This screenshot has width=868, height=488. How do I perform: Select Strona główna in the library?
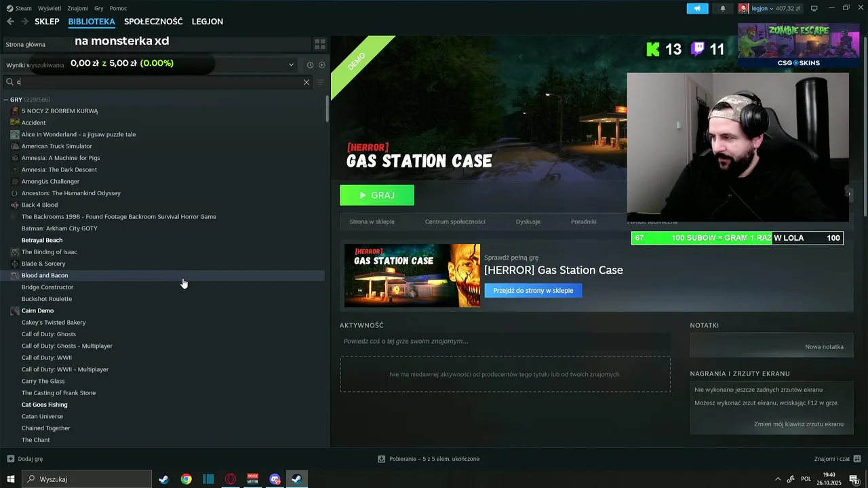coord(26,44)
